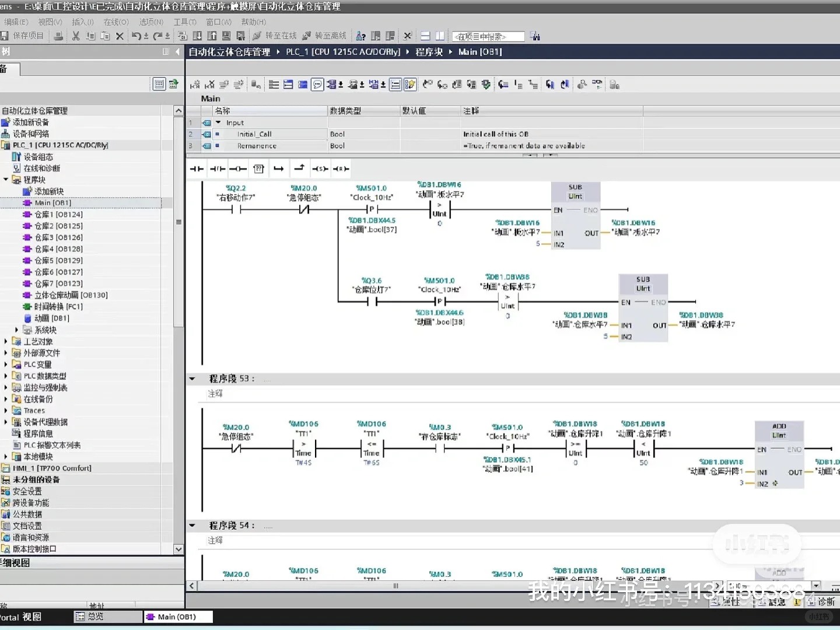Open the accessible devices icon
The width and height of the screenshot is (840, 630).
[x=361, y=36]
